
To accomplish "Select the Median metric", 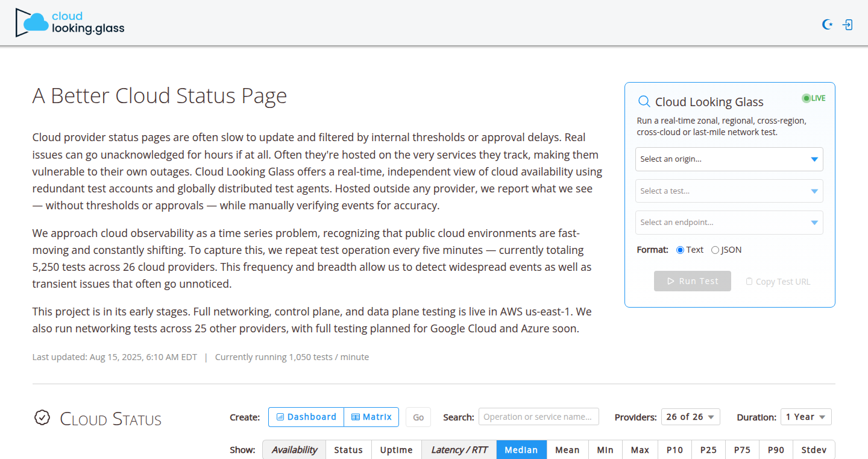I will click(x=521, y=450).
